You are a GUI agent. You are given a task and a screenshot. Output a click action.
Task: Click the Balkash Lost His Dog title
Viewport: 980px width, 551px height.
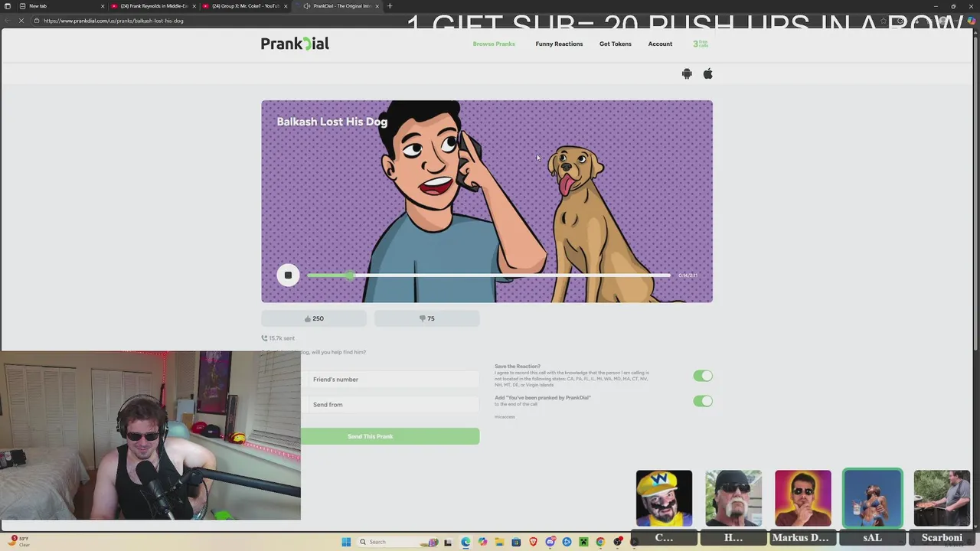pyautogui.click(x=332, y=122)
